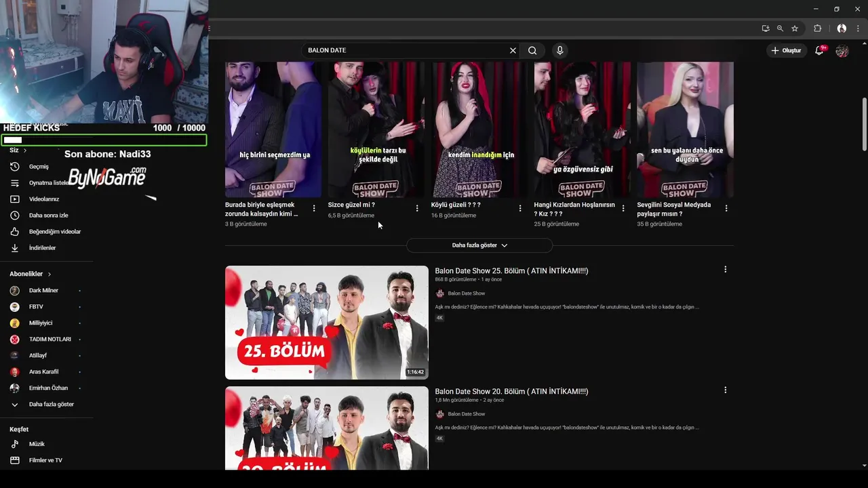This screenshot has height=488, width=868.
Task: Bookmark this page with star icon
Action: click(x=795, y=28)
